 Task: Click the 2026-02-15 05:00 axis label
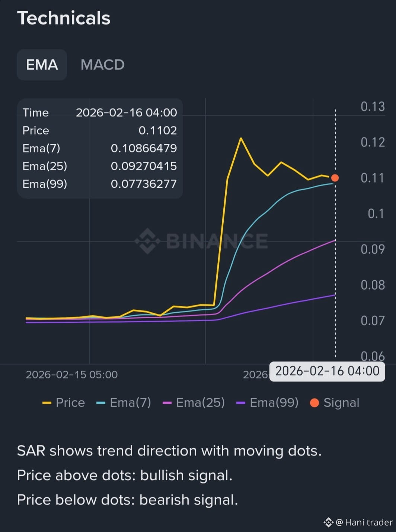point(72,374)
